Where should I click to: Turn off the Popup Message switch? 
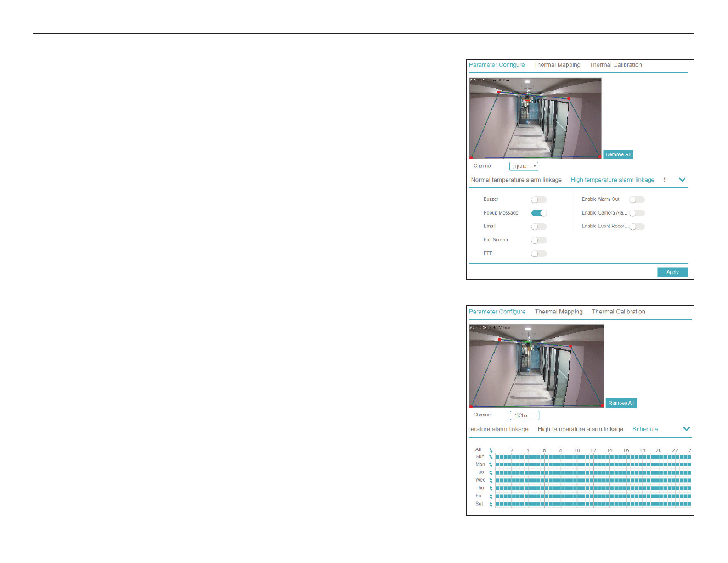[539, 213]
